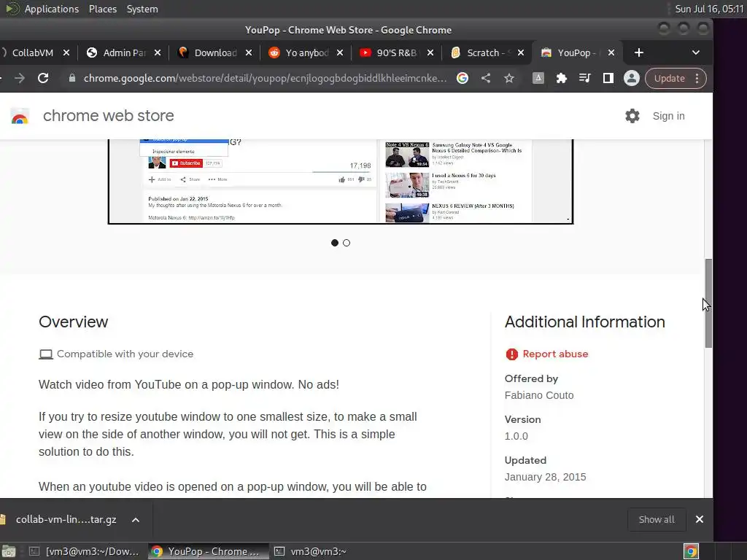Switch to the vm3@vm3:~/Dow... terminal taskbar item
The image size is (747, 560).
click(x=85, y=551)
